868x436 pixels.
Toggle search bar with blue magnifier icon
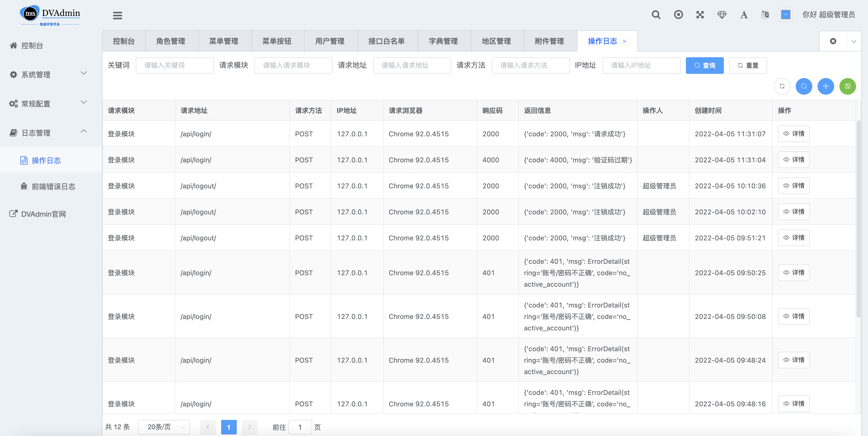(x=804, y=86)
